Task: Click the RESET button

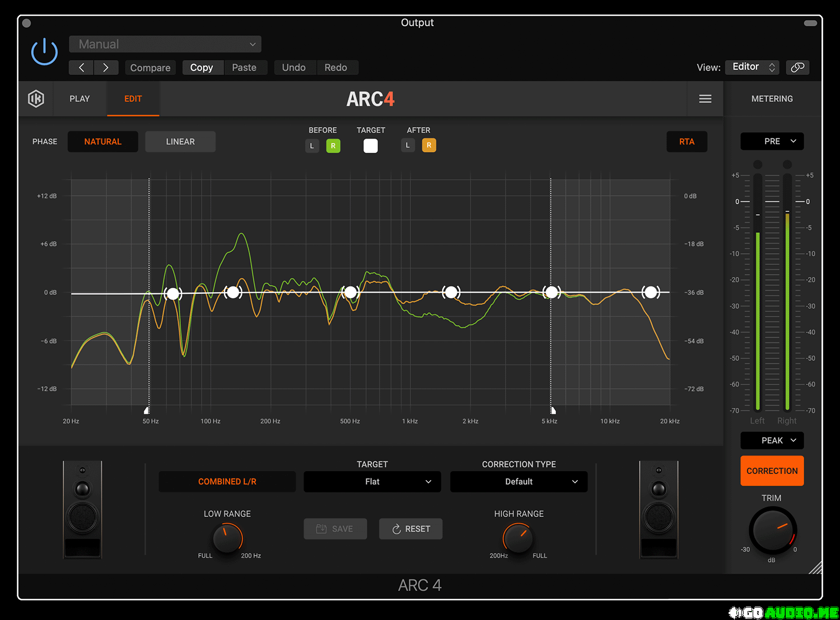Action: pyautogui.click(x=411, y=529)
